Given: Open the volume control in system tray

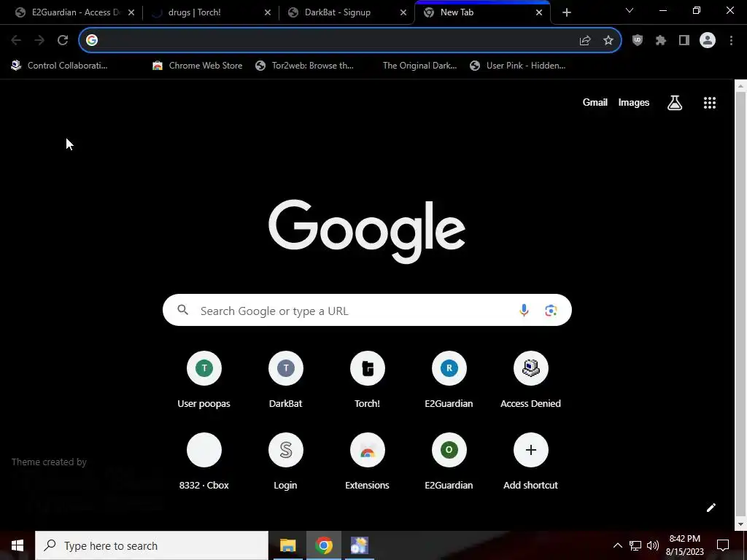Looking at the screenshot, I should point(653,545).
